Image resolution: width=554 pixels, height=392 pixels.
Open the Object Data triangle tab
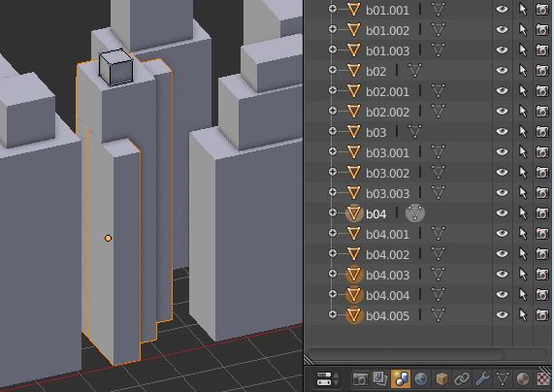(x=503, y=379)
